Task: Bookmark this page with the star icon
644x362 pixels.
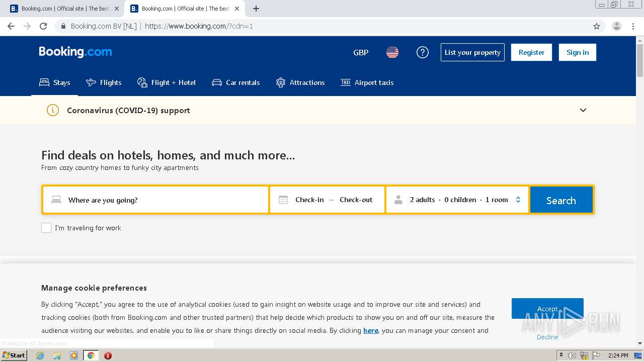Action: pos(597,26)
